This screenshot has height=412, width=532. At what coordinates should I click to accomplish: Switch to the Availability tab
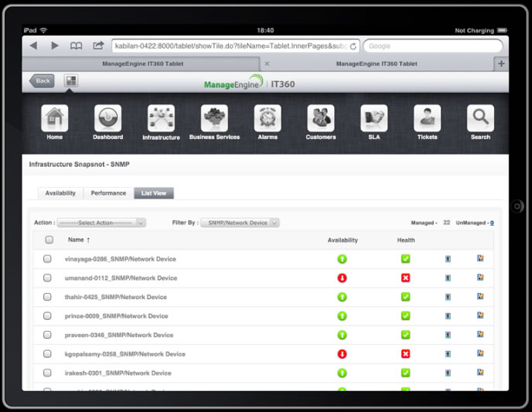(60, 193)
